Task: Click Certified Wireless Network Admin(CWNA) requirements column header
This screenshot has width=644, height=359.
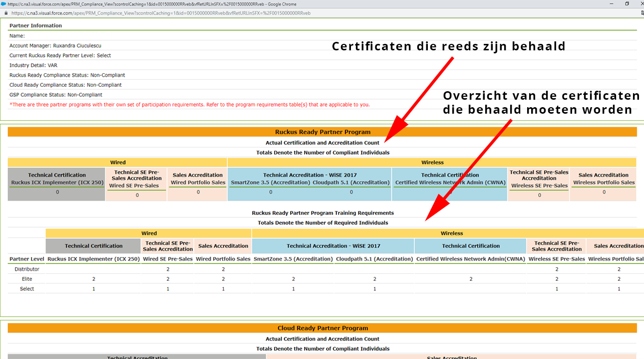Action: (x=471, y=259)
